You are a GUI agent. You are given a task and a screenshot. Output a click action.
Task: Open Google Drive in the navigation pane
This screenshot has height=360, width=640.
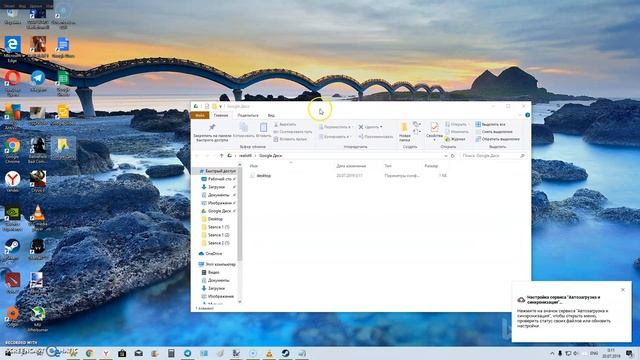pos(218,211)
